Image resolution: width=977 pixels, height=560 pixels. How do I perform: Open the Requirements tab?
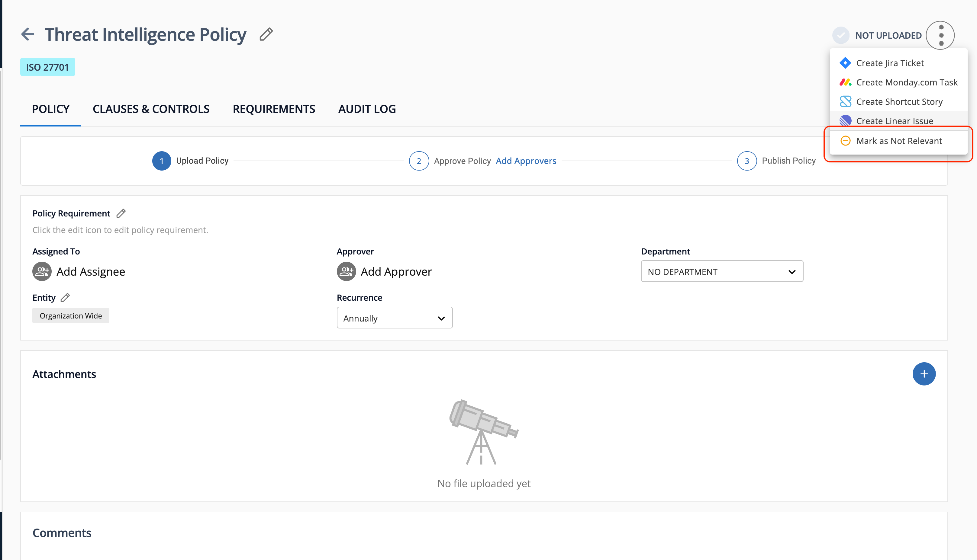274,109
